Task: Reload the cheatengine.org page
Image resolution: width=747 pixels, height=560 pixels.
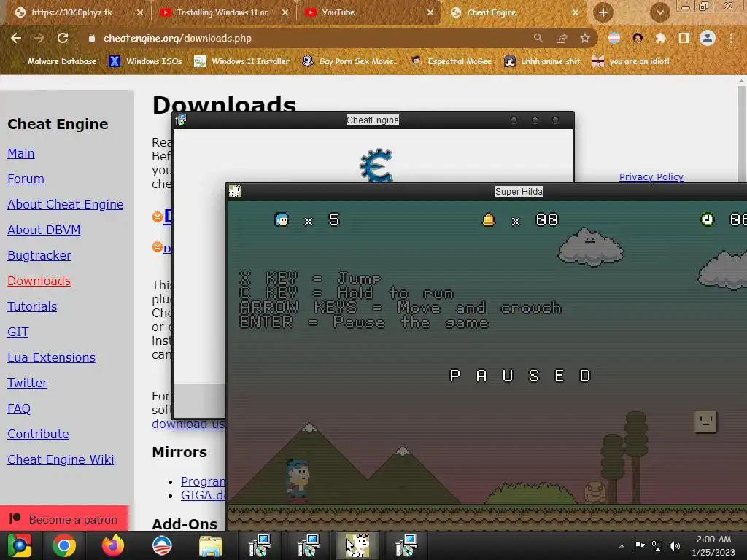Action: 63,38
